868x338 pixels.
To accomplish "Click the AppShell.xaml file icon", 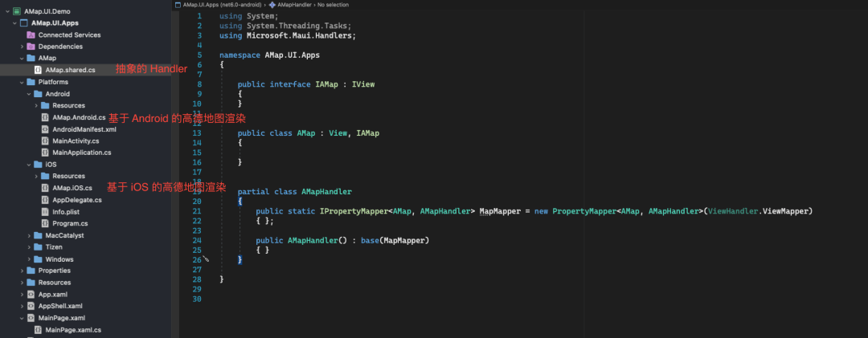I will point(31,306).
